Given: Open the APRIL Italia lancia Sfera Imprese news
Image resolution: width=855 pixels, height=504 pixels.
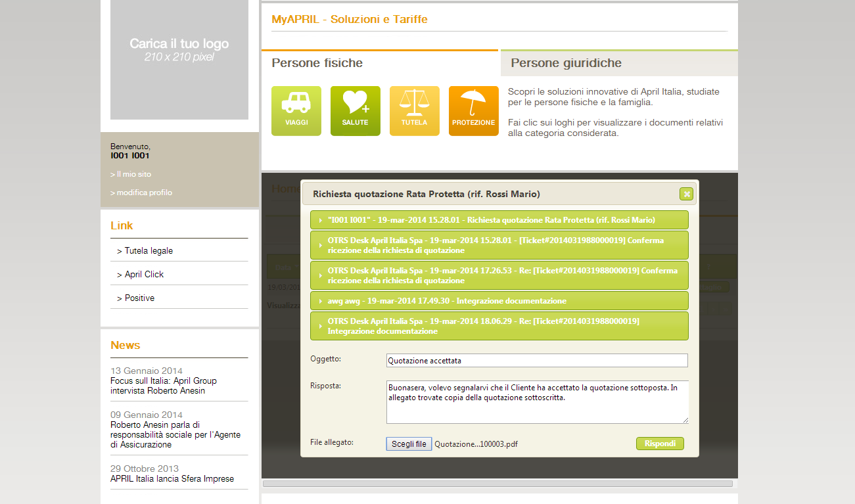Looking at the screenshot, I should coord(172,479).
